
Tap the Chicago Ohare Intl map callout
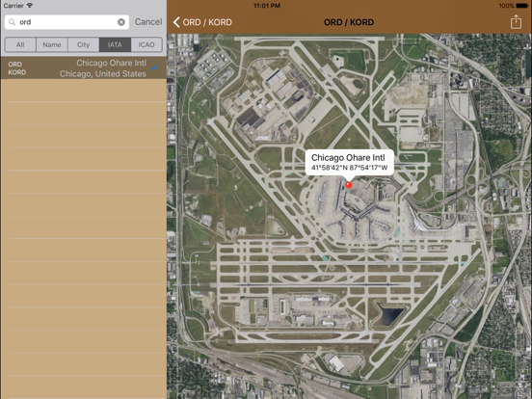[350, 163]
